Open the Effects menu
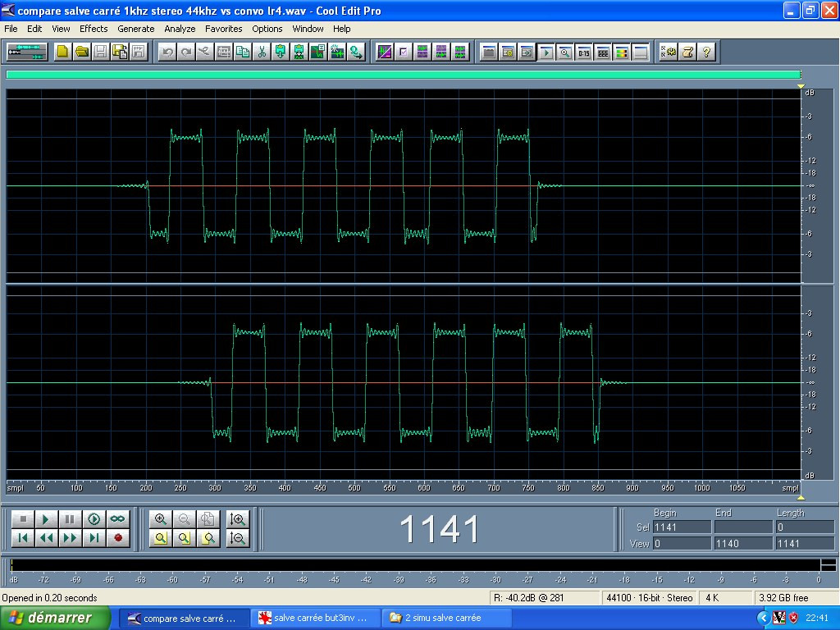Screen dimensions: 840x630 pos(94,29)
